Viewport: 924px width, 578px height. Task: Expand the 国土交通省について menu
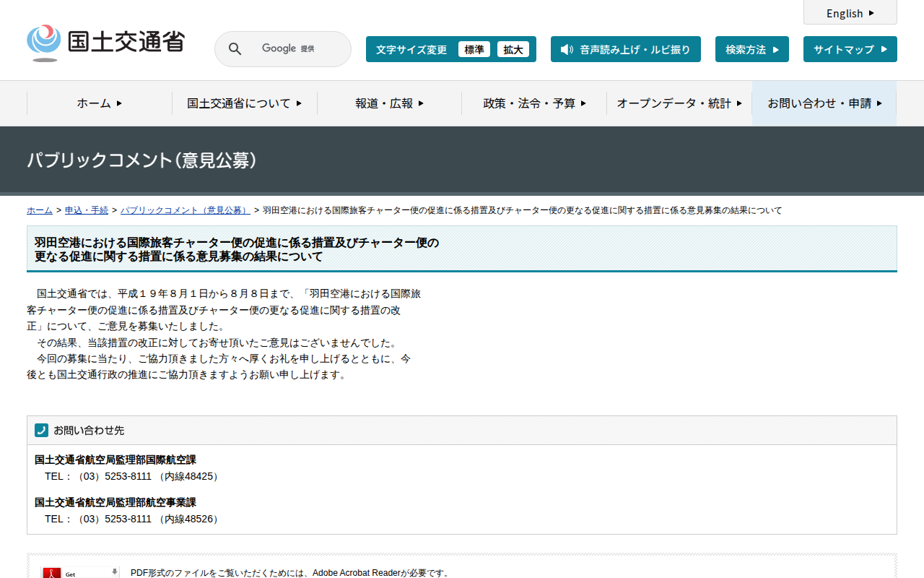click(245, 103)
